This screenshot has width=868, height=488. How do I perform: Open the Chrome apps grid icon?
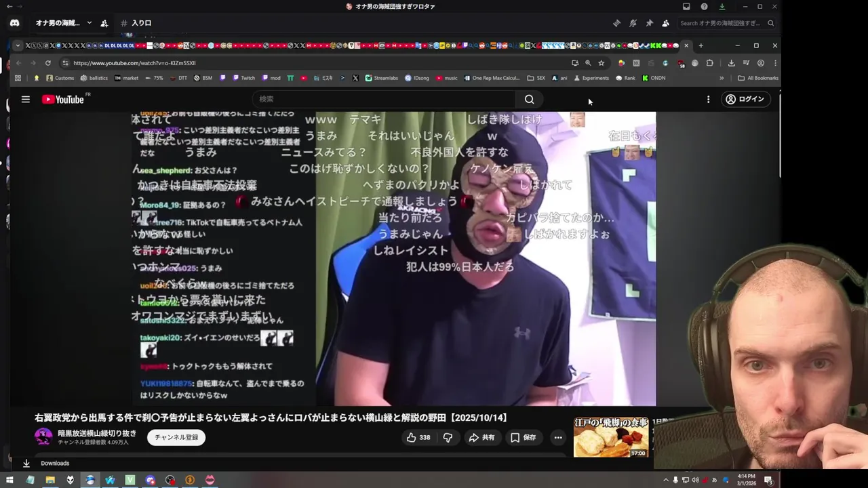(x=18, y=78)
